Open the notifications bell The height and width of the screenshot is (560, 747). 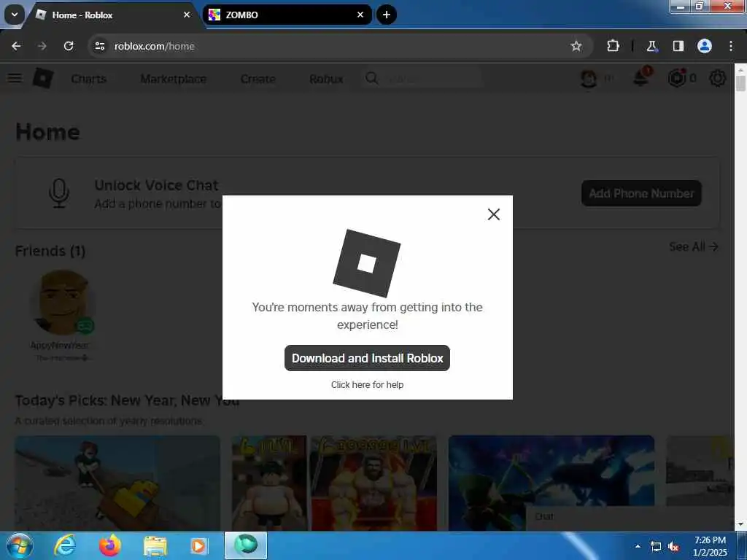(x=641, y=77)
